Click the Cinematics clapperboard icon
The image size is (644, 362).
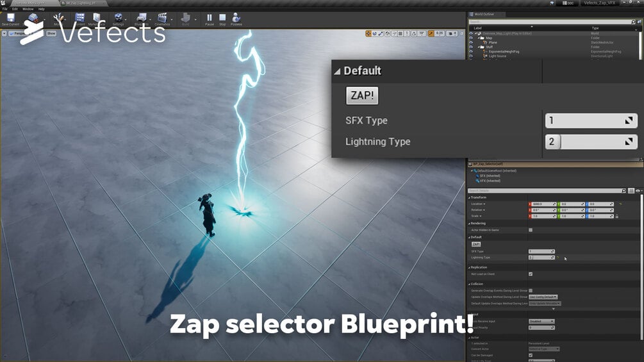tap(162, 19)
